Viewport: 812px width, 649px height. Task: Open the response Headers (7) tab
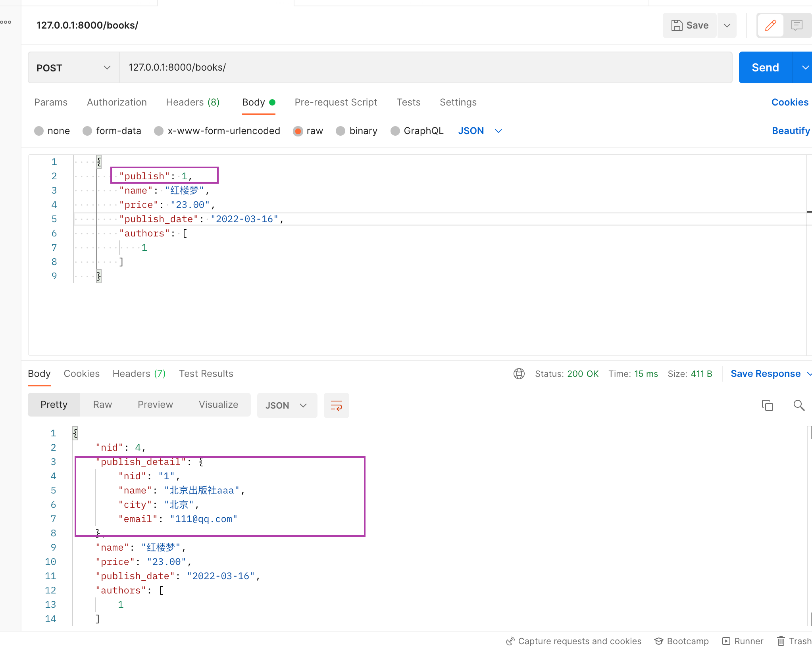[x=139, y=374]
